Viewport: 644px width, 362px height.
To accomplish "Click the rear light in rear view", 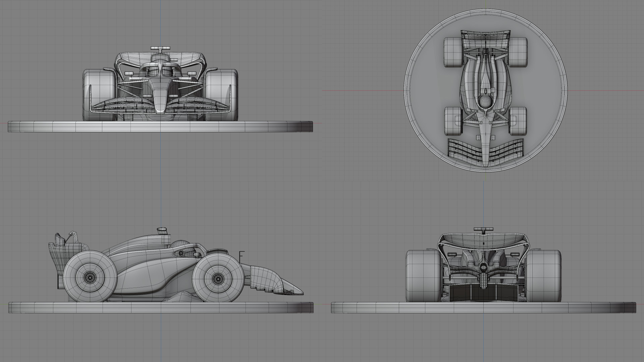I will [x=483, y=280].
